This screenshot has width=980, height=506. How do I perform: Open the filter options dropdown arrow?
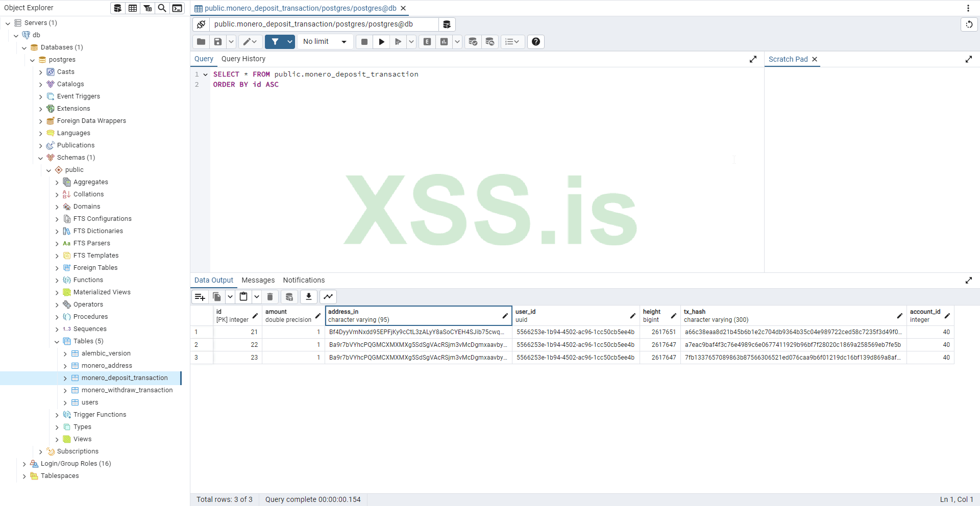(x=290, y=42)
